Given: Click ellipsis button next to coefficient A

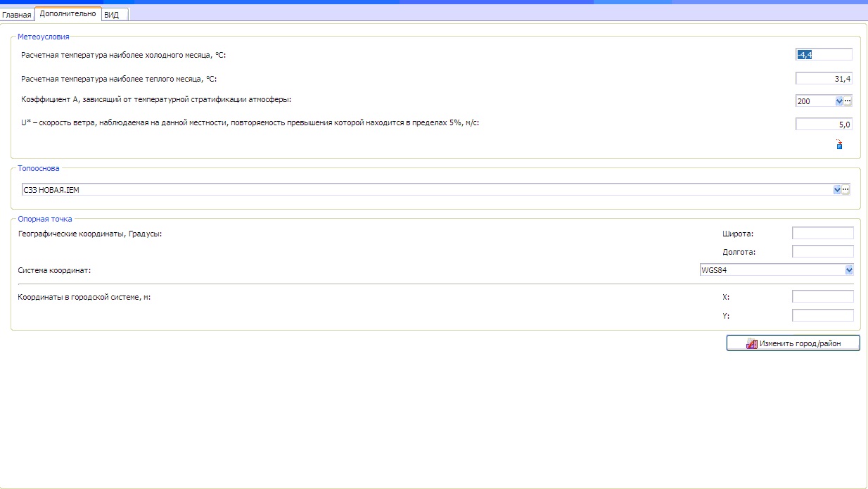Looking at the screenshot, I should 848,101.
